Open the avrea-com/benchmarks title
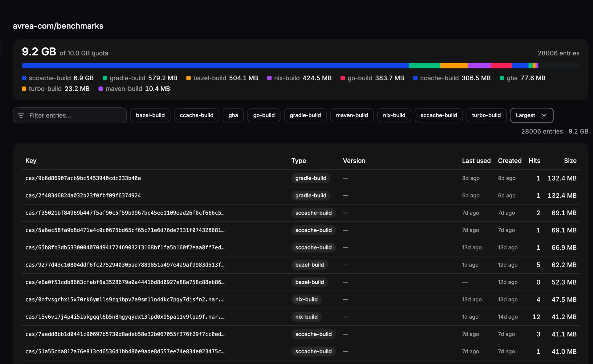Viewport: 593px width, 364px height. 58,26
